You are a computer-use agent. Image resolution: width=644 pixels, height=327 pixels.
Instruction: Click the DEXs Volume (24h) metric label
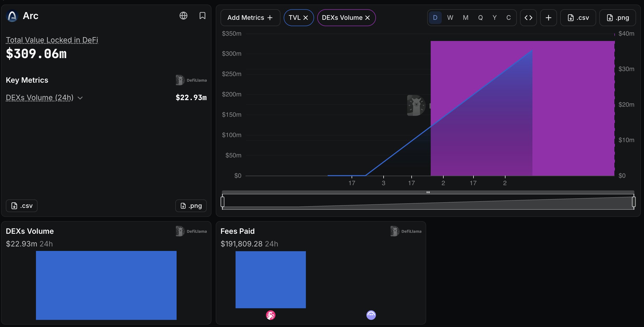(40, 98)
